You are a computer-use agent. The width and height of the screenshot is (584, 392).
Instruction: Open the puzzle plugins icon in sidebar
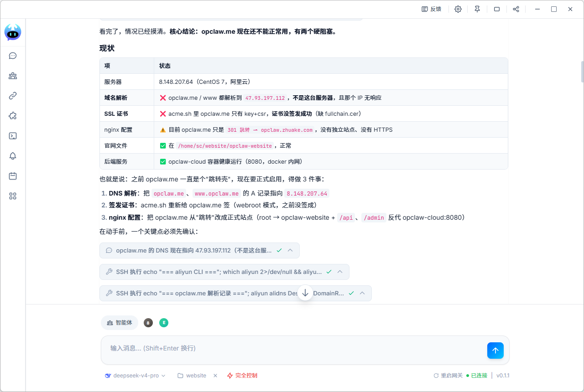(x=13, y=116)
